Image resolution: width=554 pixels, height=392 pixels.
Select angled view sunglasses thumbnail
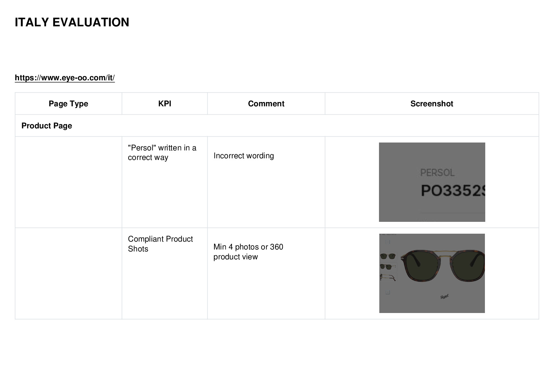(x=388, y=267)
